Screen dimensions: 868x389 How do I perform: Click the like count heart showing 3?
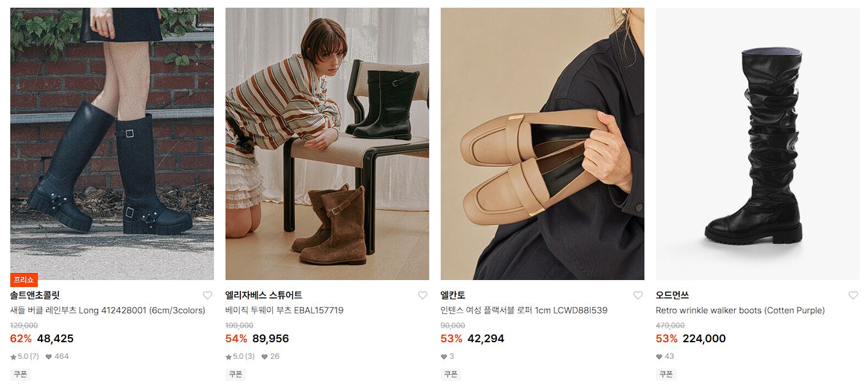click(444, 356)
